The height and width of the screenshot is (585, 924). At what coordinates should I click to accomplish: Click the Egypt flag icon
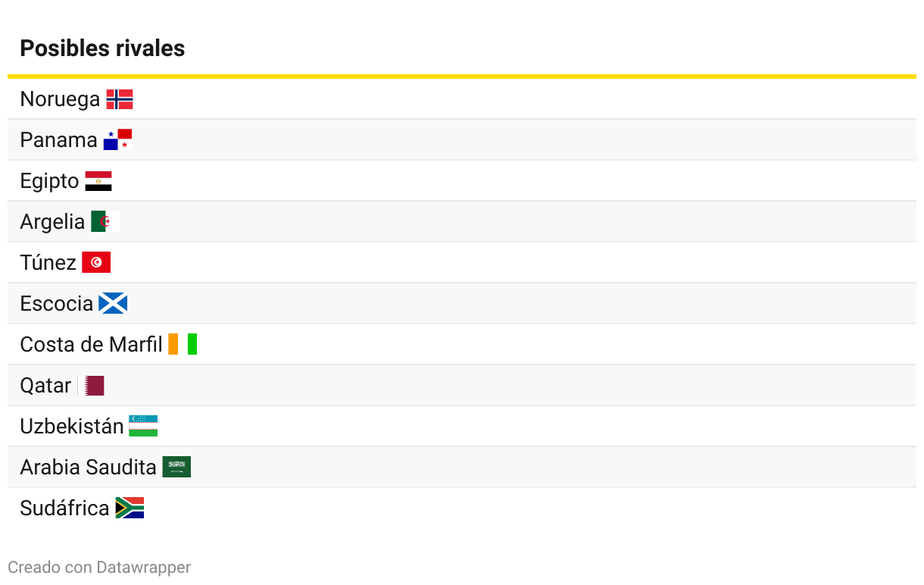tap(98, 181)
